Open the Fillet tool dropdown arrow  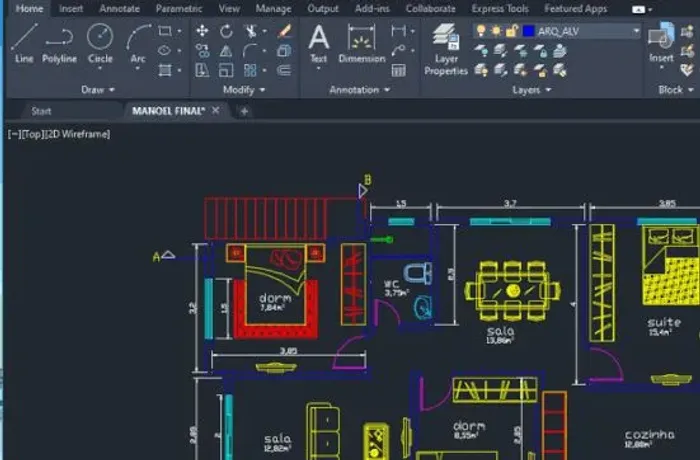265,50
